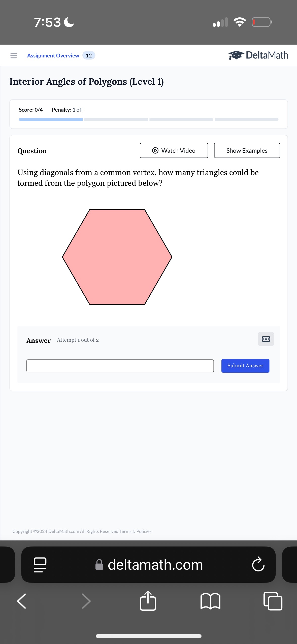
Task: Tap the first blue progress segment
Action: [x=51, y=119]
